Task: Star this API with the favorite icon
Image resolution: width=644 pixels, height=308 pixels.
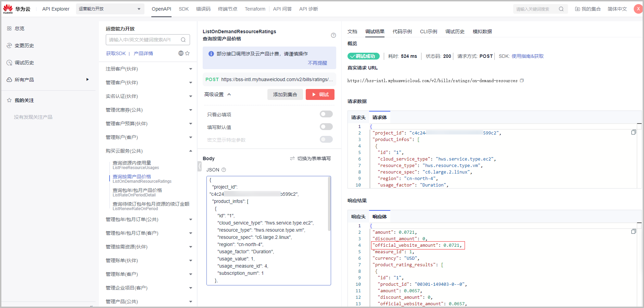Action: point(187,53)
